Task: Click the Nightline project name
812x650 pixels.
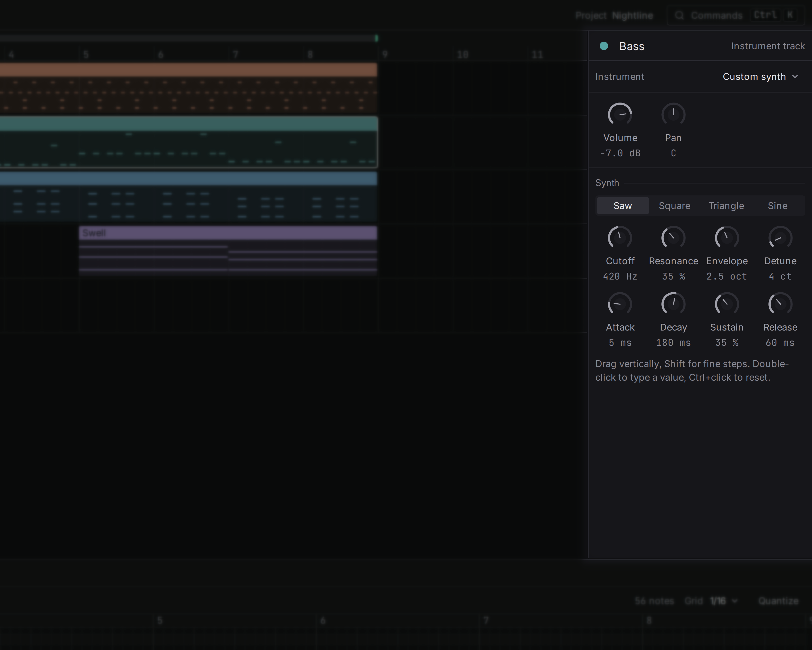Action: pos(632,16)
